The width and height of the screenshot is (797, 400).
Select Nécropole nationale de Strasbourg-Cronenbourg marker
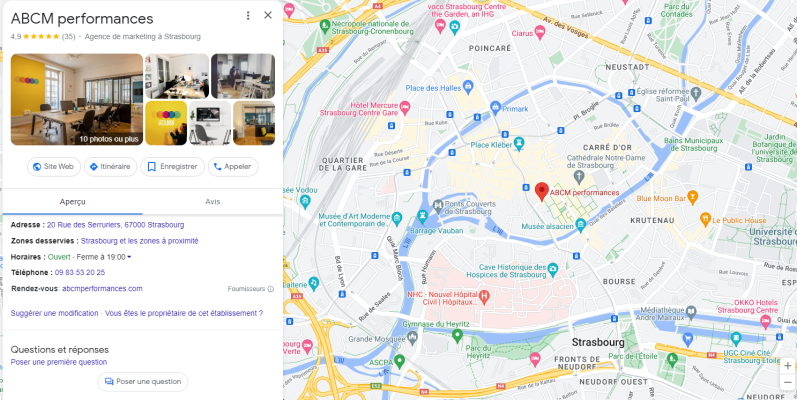tap(324, 24)
